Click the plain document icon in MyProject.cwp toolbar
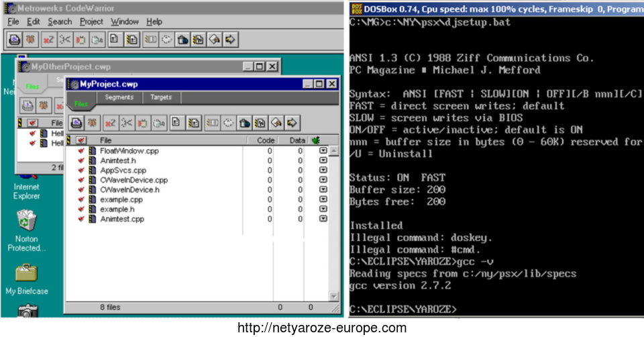Image resolution: width=644 pixels, height=337 pixels. (176, 123)
